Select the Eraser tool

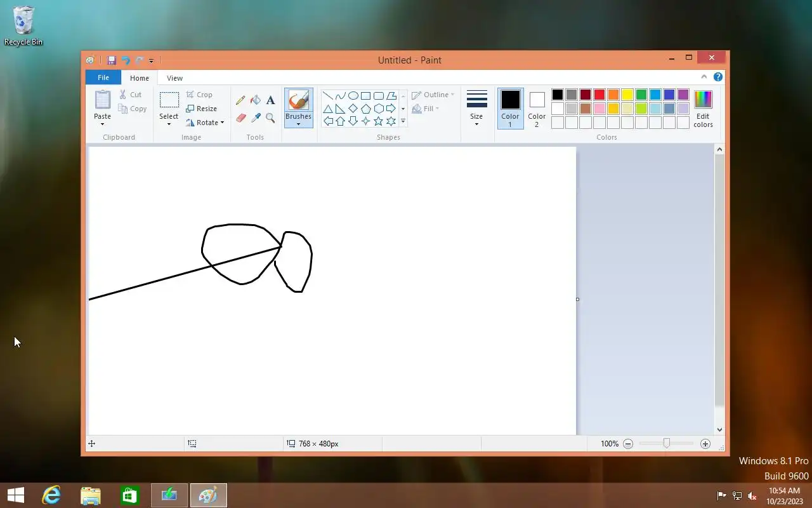coord(240,118)
